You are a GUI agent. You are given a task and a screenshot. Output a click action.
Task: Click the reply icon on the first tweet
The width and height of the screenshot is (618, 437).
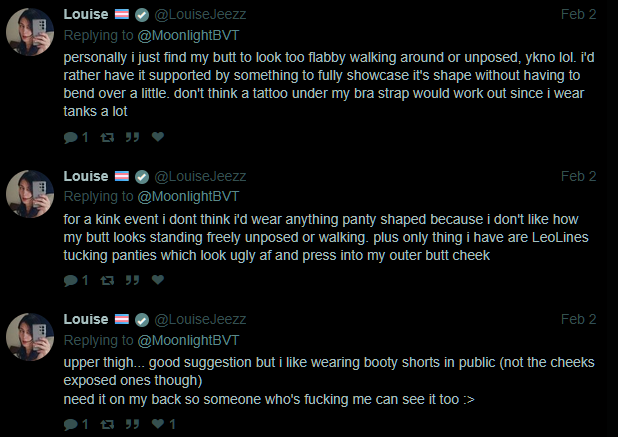[70, 137]
